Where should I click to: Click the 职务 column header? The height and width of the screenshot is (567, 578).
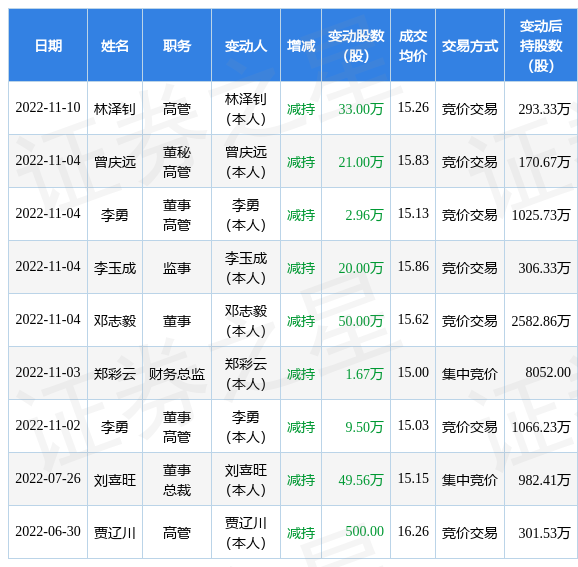(177, 45)
